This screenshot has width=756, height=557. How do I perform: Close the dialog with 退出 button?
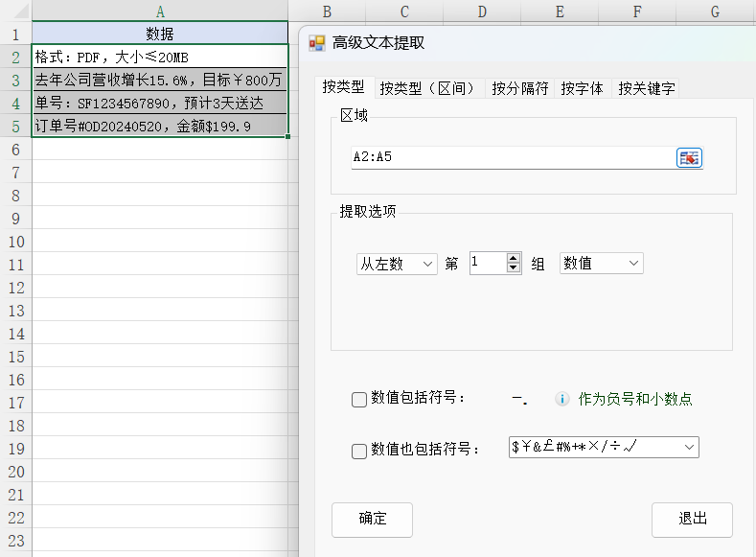pyautogui.click(x=692, y=520)
